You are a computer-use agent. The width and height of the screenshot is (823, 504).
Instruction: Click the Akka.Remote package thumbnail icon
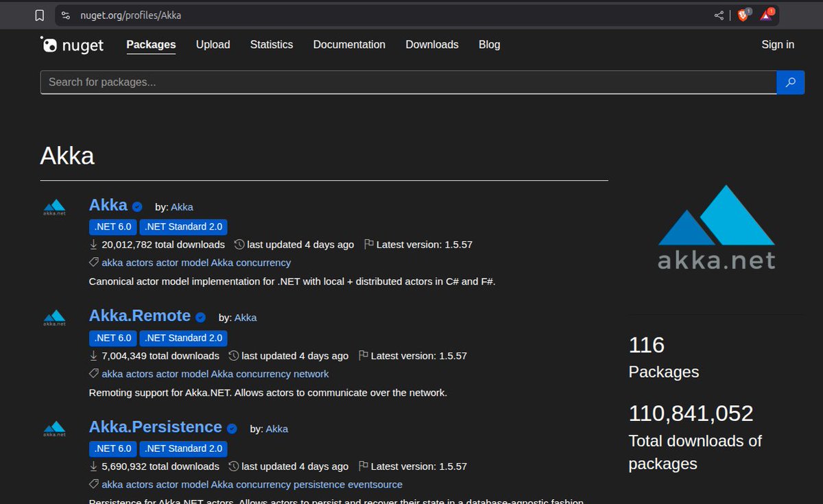[54, 317]
